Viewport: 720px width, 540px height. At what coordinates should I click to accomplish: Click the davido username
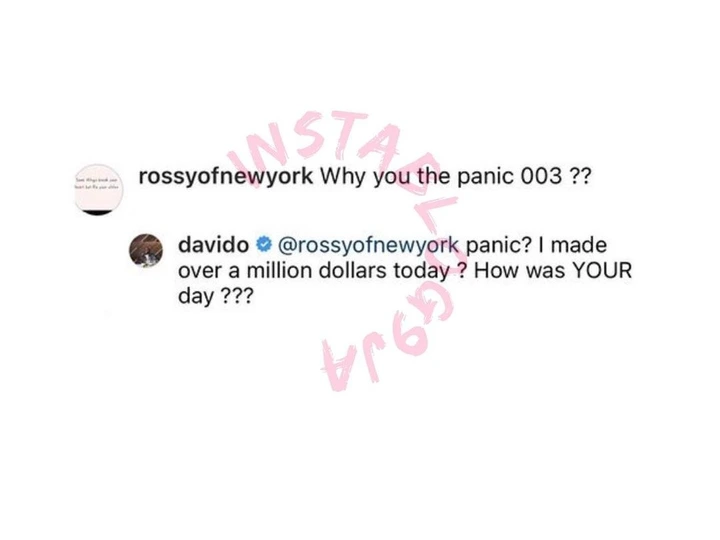click(213, 245)
